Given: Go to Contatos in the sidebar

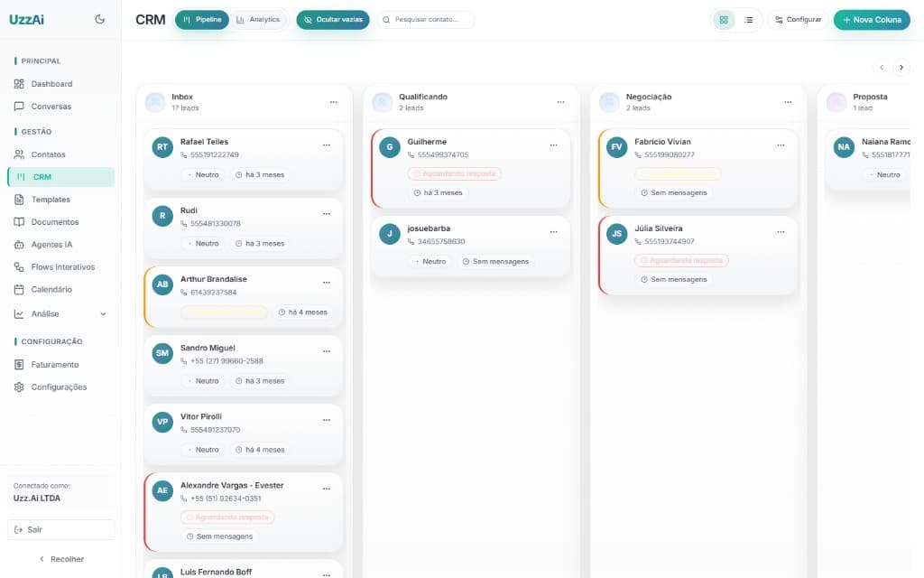Looking at the screenshot, I should (x=61, y=154).
